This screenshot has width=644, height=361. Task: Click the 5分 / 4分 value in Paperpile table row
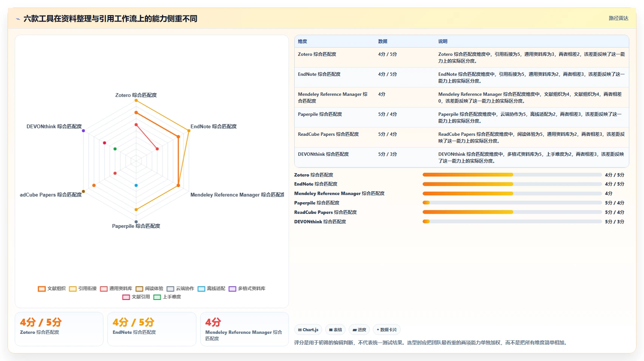point(388,114)
